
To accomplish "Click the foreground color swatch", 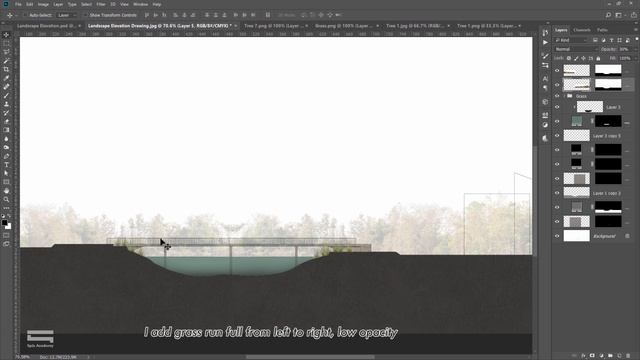I will (4, 222).
